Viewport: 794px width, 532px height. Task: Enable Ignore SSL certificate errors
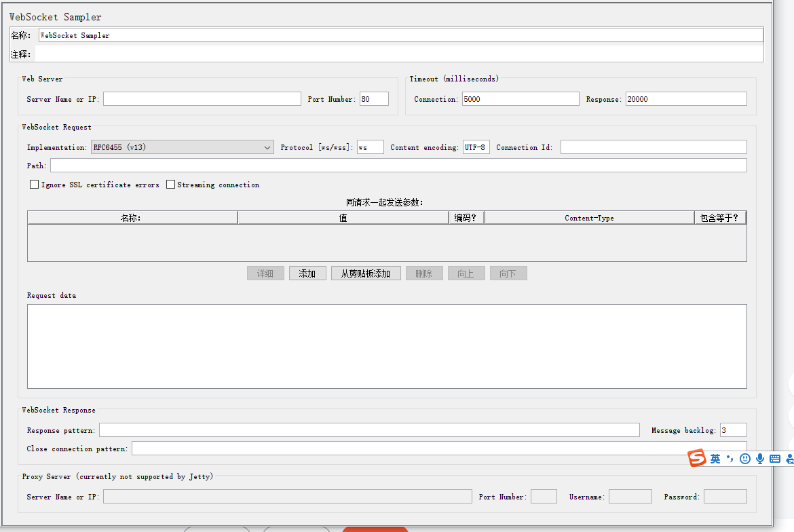pos(34,184)
